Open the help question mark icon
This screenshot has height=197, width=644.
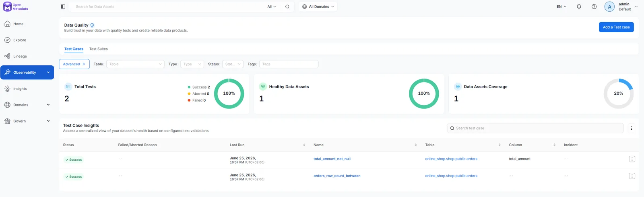594,6
